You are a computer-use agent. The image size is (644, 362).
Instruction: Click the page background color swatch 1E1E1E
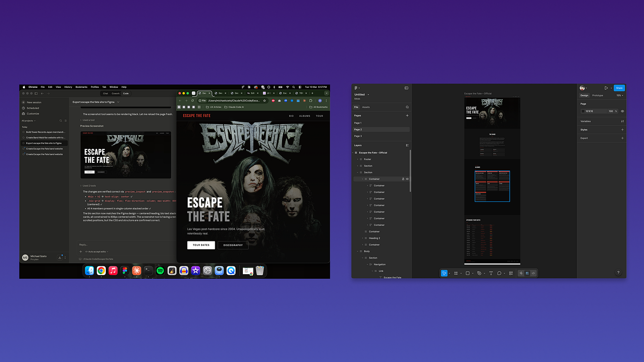(583, 111)
